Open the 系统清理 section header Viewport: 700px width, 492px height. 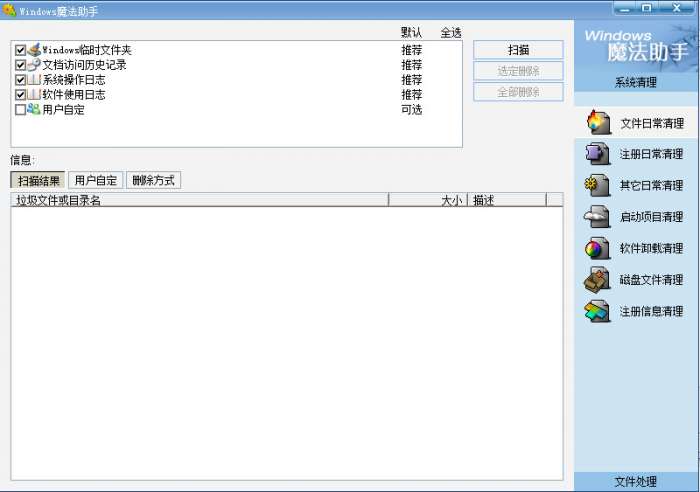click(x=636, y=82)
